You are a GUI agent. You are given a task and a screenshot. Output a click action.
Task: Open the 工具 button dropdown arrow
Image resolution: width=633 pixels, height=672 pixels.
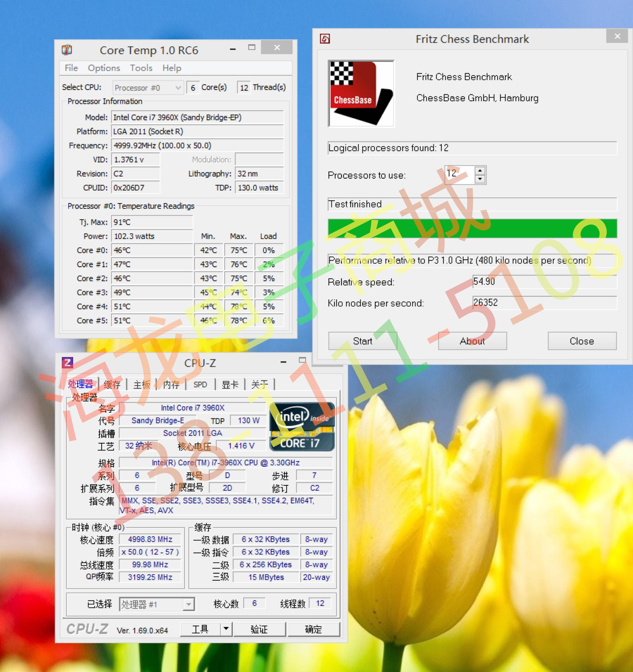click(226, 629)
